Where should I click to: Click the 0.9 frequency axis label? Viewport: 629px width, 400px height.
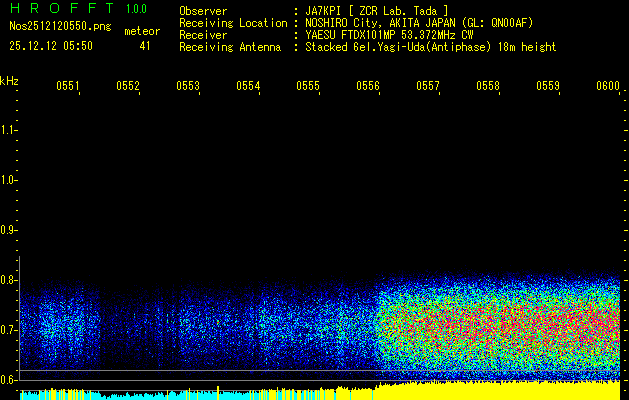(9, 230)
